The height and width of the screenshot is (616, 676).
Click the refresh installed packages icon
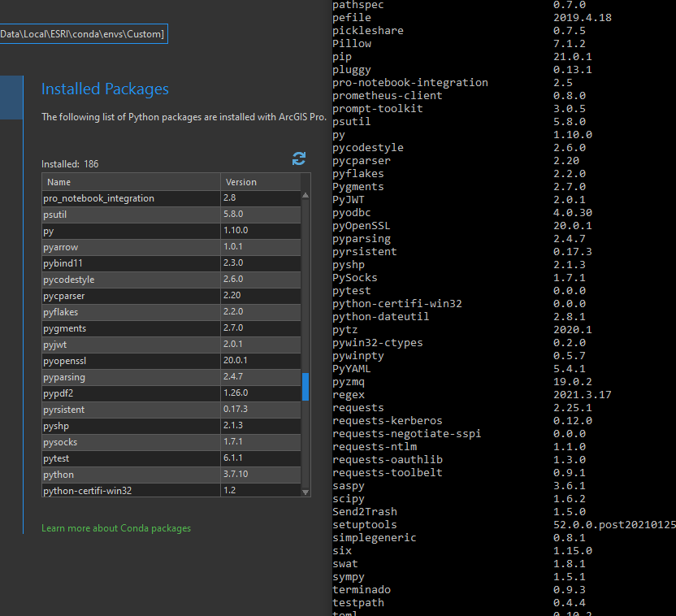pos(299,158)
